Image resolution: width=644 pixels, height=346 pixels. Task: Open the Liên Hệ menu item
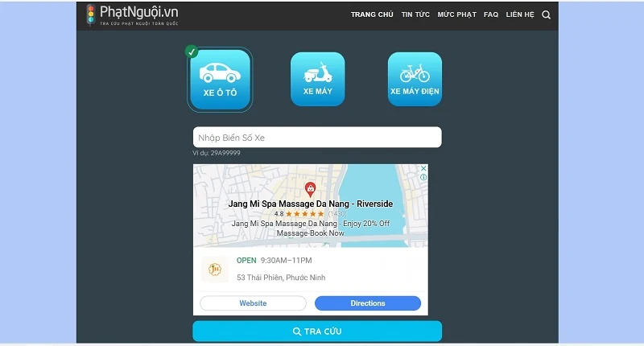[x=520, y=14]
